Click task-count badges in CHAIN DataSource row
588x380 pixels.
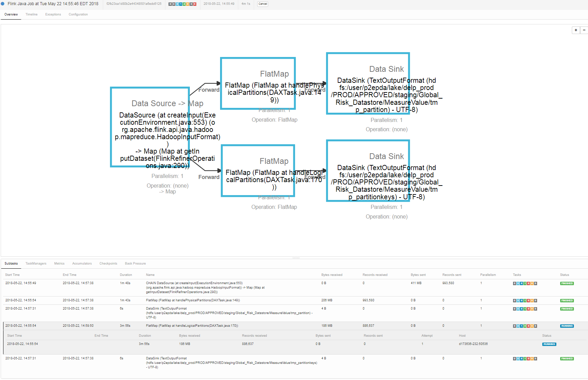525,283
